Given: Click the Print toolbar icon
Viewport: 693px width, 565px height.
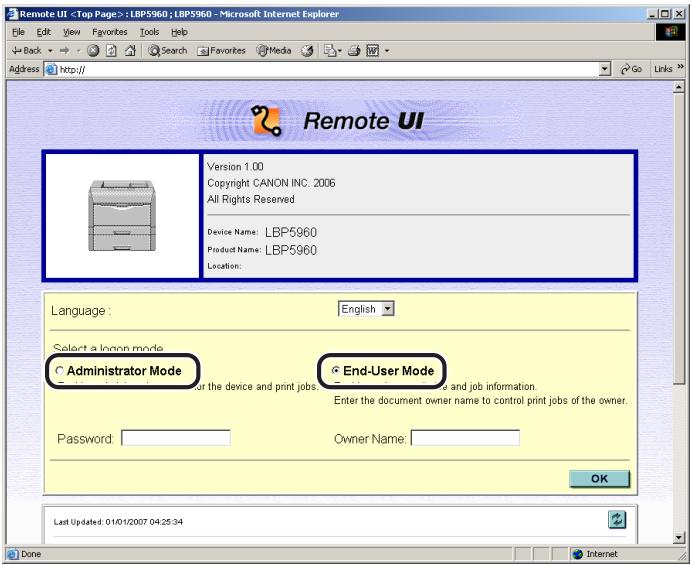Looking at the screenshot, I should 354,51.
